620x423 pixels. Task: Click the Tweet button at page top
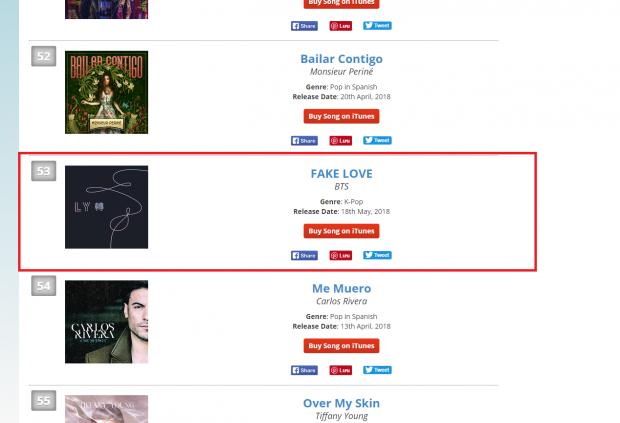[x=377, y=26]
